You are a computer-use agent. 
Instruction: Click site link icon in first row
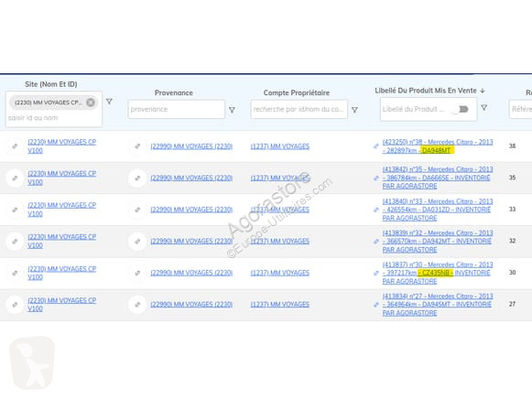tap(15, 146)
